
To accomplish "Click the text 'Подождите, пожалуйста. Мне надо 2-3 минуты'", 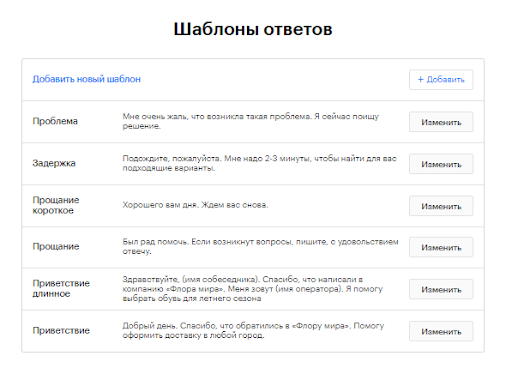I will tap(217, 159).
